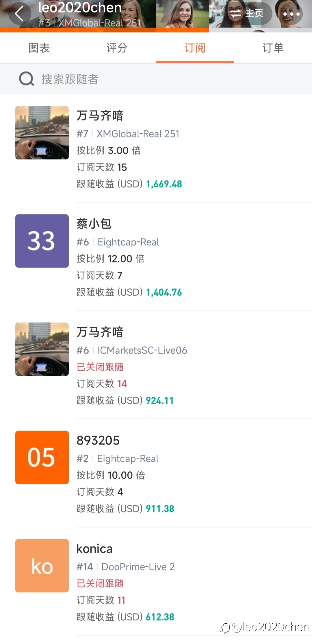Tap the leo2020chen title in header
Image resolution: width=312 pixels, height=644 pixels.
click(x=80, y=8)
